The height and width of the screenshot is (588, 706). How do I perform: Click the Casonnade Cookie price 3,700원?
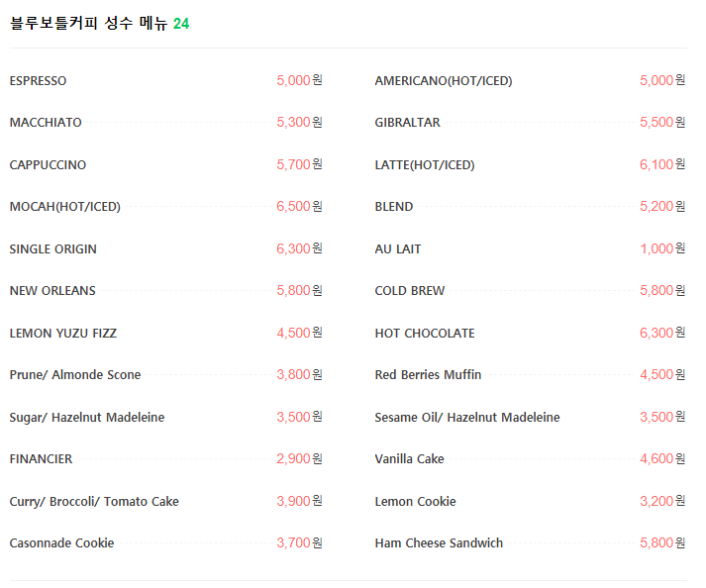(x=299, y=543)
